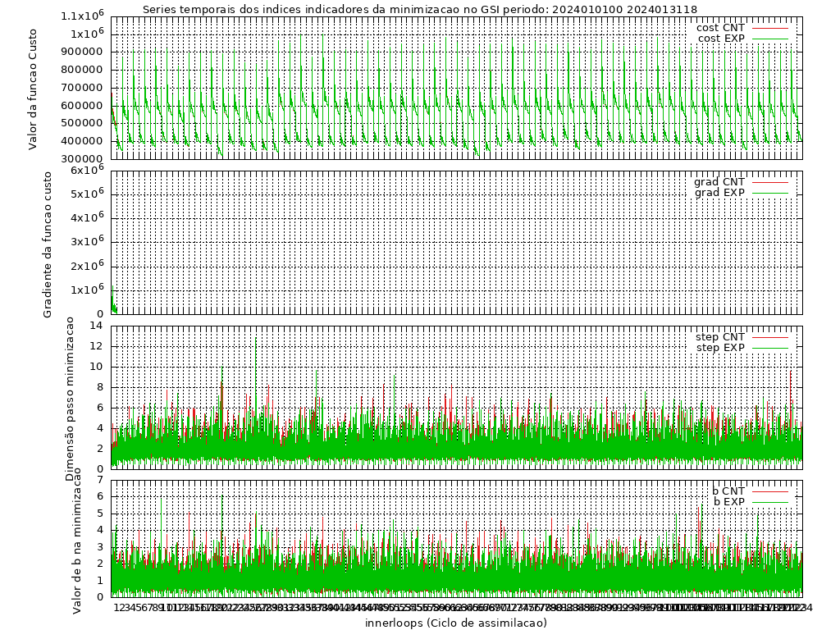
Task: Click the 'Gradiente da funcao custo' axis label
Action: pyautogui.click(x=48, y=244)
